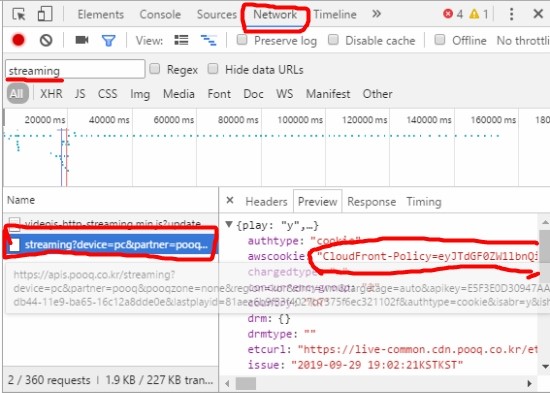Select the streaming?device=pc request row
The image size is (550, 393).
coord(110,245)
